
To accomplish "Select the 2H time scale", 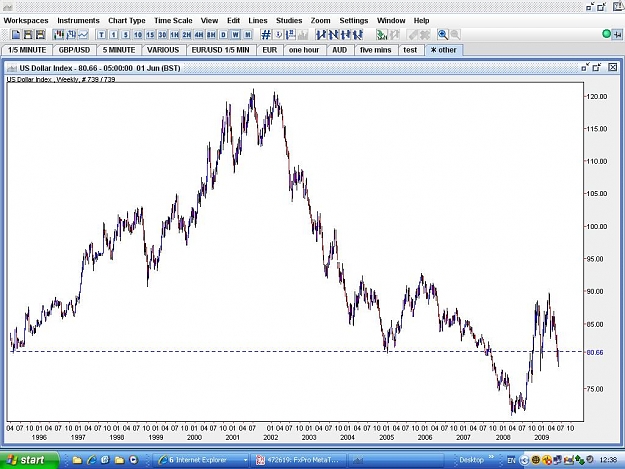I will [x=187, y=35].
